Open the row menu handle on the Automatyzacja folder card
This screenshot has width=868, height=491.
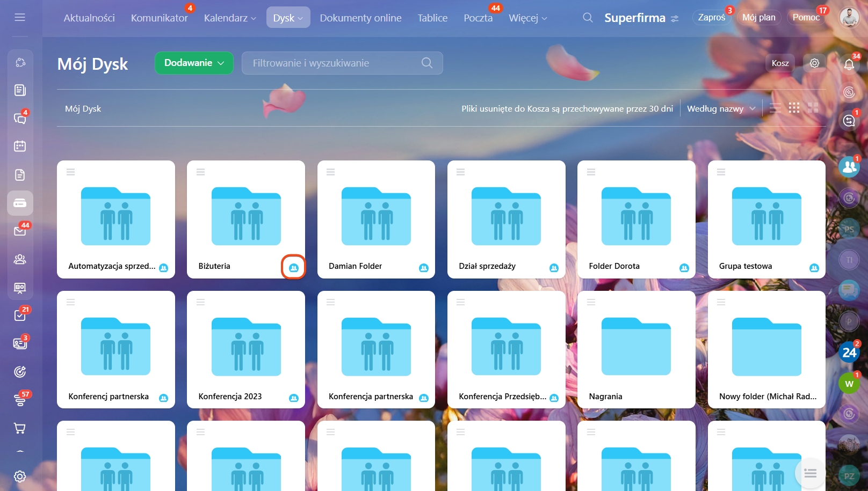(x=70, y=172)
